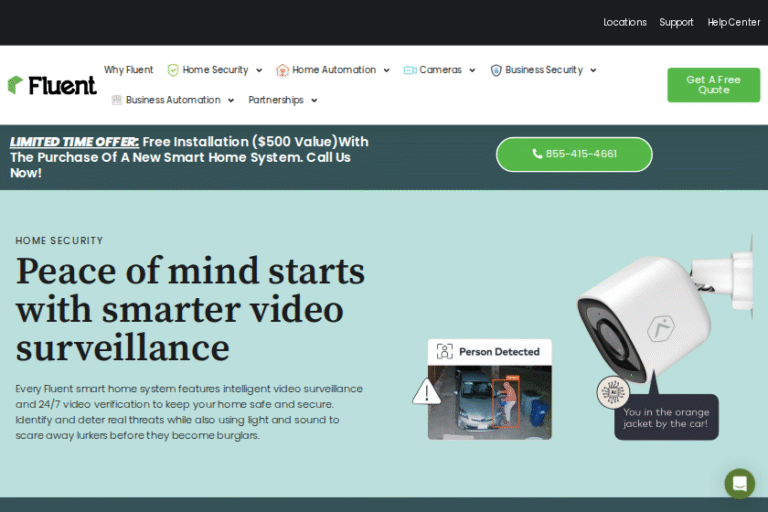768x512 pixels.
Task: Expand the Cameras dropdown chevron
Action: [471, 71]
